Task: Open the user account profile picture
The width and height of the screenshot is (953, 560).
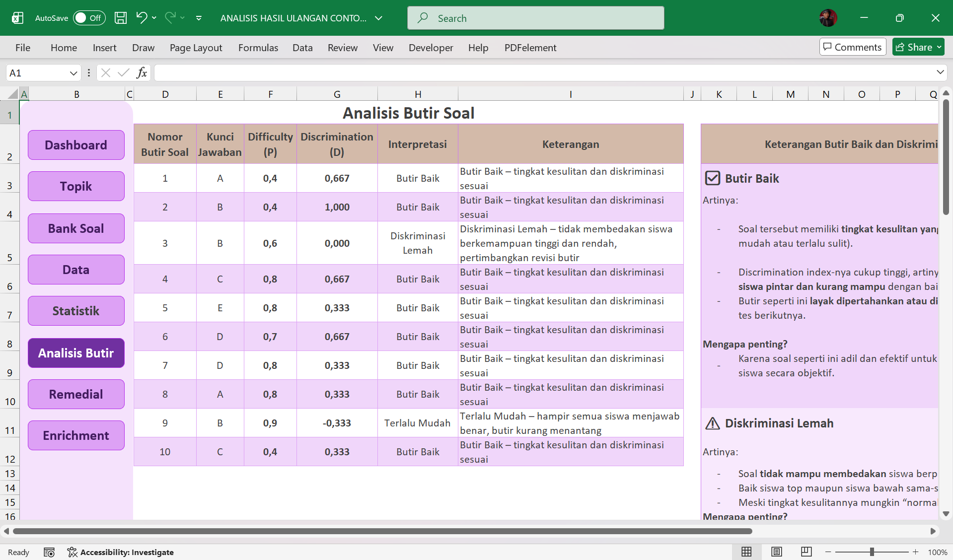Action: click(828, 18)
